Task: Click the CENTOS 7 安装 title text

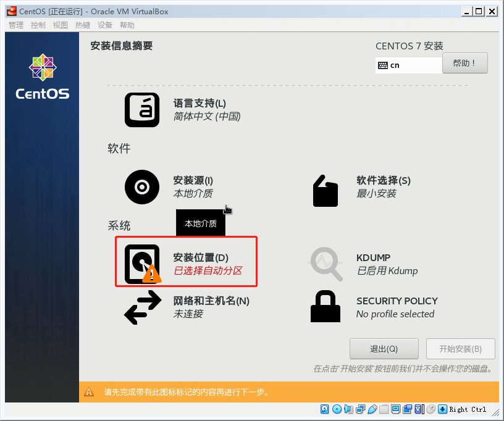Action: [x=409, y=46]
